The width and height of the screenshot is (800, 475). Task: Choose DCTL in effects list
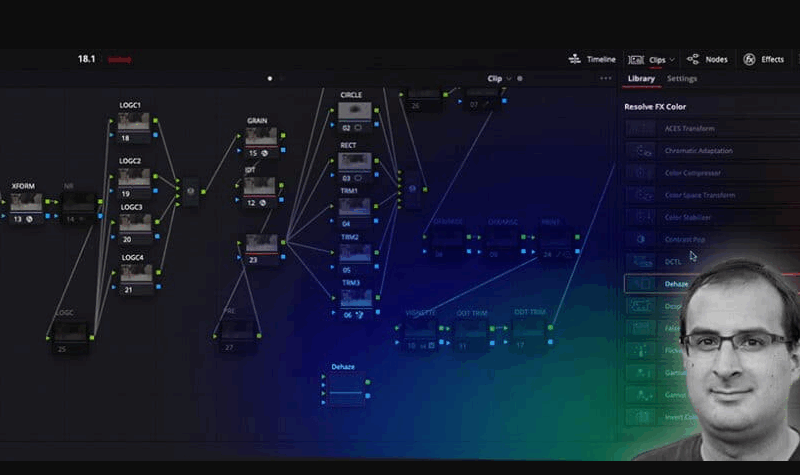tap(673, 262)
